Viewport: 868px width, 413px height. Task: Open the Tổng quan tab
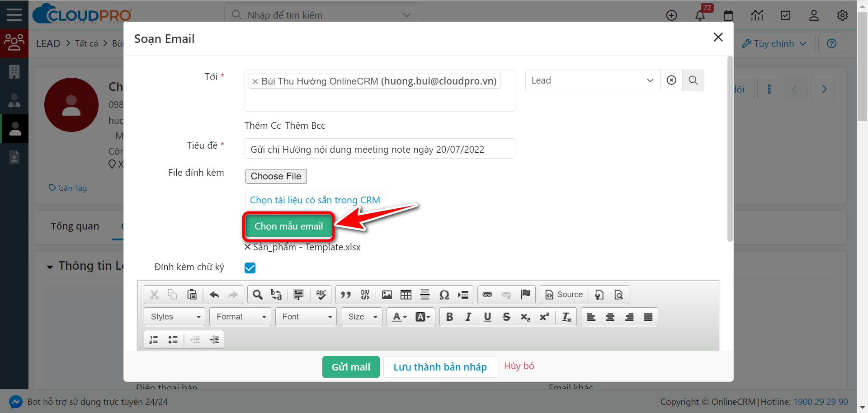tap(75, 226)
